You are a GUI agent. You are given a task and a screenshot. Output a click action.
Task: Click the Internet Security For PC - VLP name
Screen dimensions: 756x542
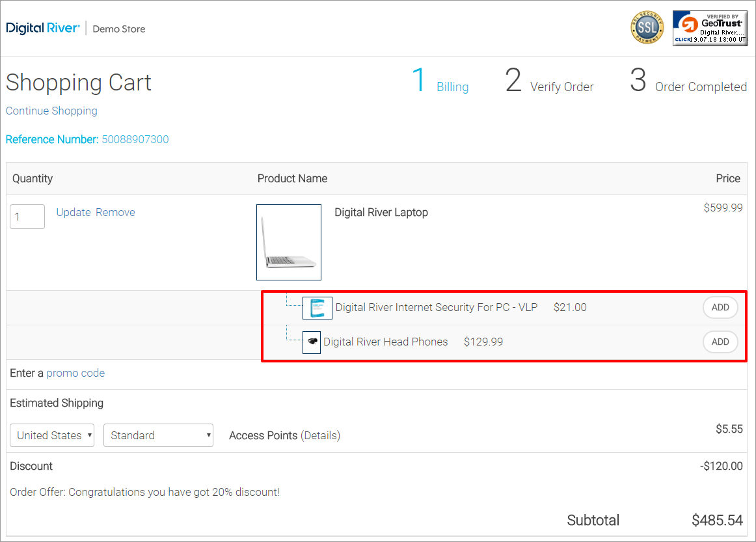[x=437, y=308]
